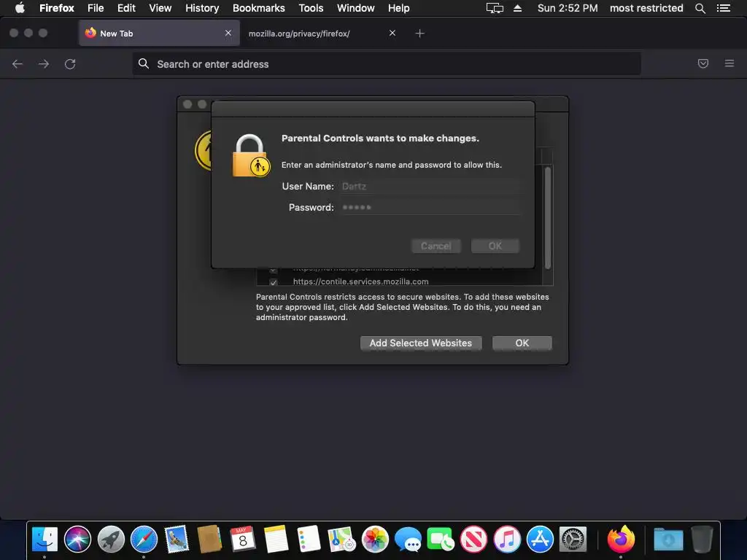
Task: Open the Apple menu
Action: point(20,7)
